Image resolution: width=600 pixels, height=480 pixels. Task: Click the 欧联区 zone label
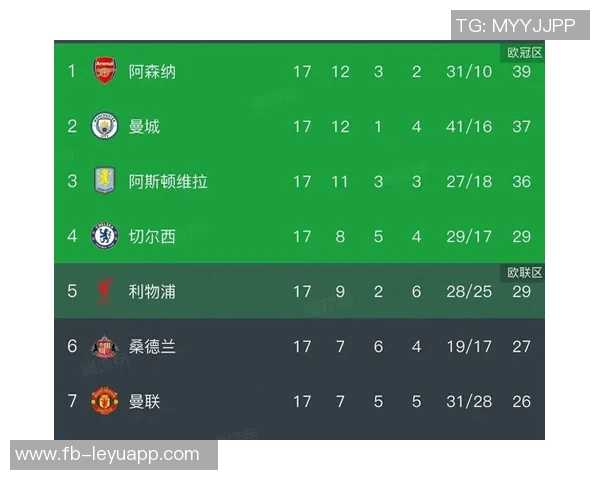pyautogui.click(x=524, y=272)
